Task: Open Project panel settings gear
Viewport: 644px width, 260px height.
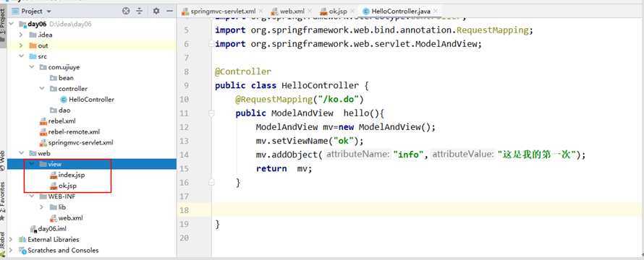Action: click(156, 11)
